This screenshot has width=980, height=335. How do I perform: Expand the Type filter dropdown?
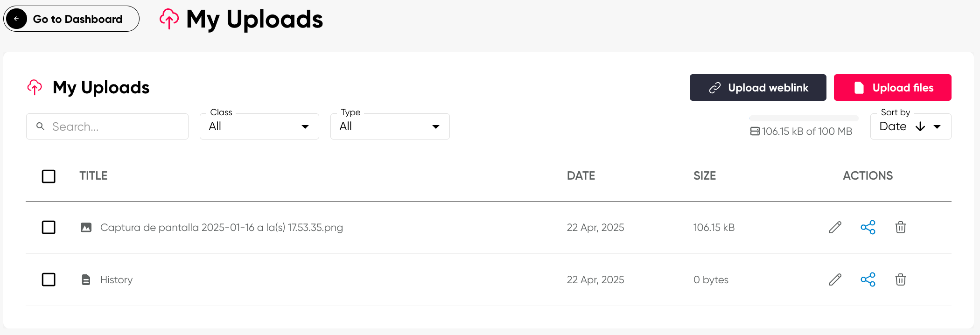[390, 126]
